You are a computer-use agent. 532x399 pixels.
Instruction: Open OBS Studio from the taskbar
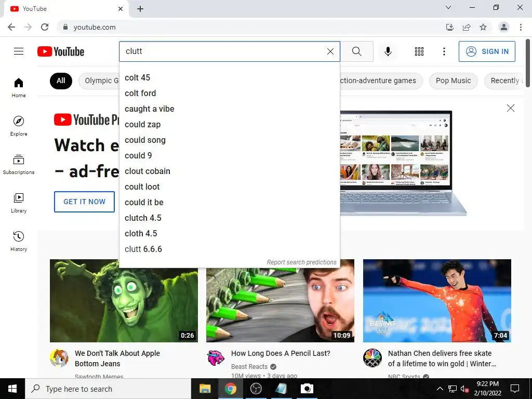[x=256, y=389]
